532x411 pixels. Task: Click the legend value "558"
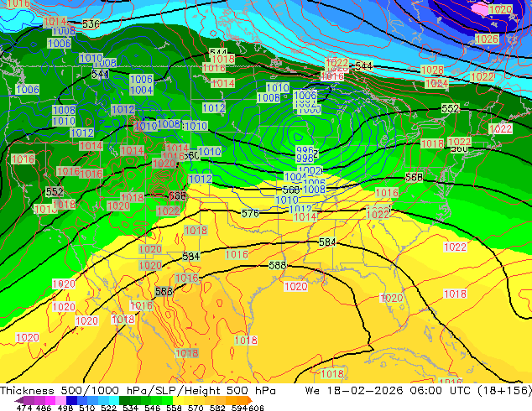click(x=174, y=408)
